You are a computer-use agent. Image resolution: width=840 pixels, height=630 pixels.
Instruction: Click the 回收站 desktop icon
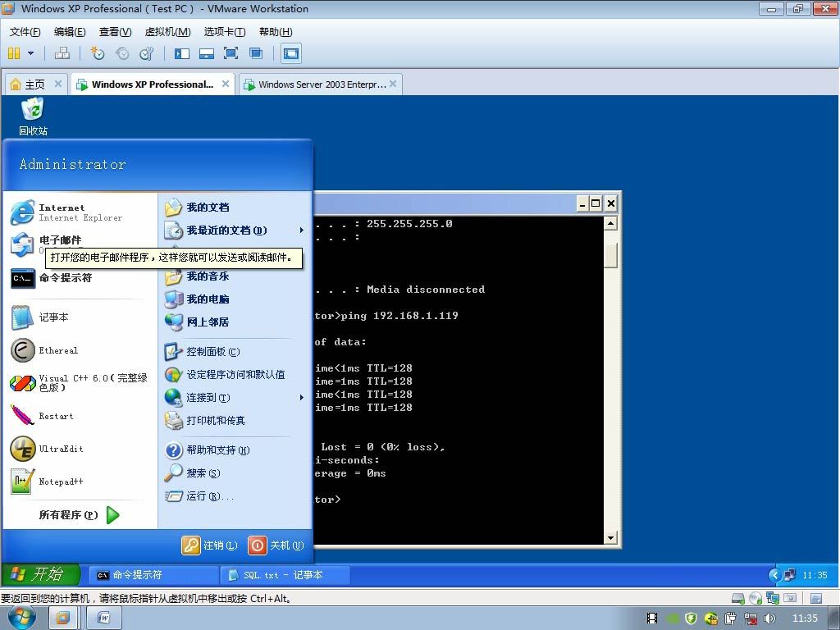[33, 116]
